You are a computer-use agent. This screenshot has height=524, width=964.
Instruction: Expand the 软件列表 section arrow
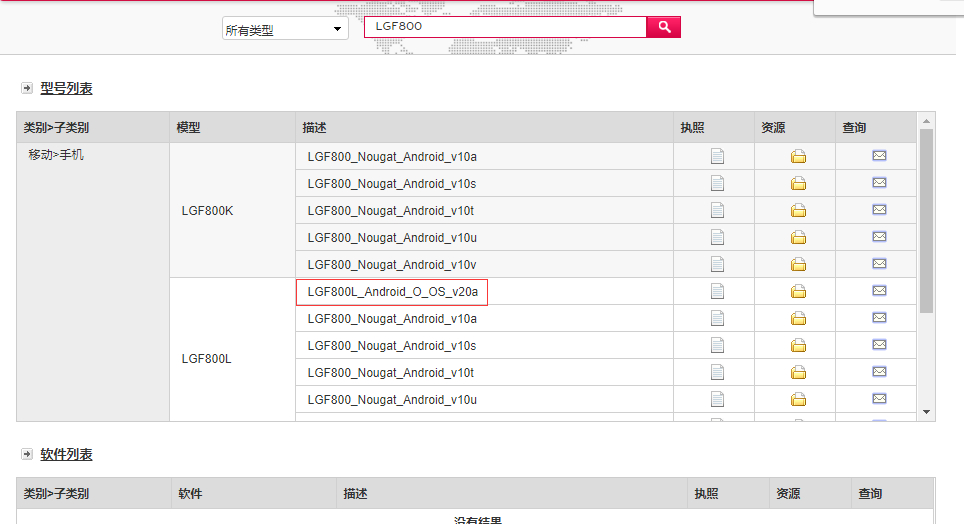pyautogui.click(x=26, y=455)
